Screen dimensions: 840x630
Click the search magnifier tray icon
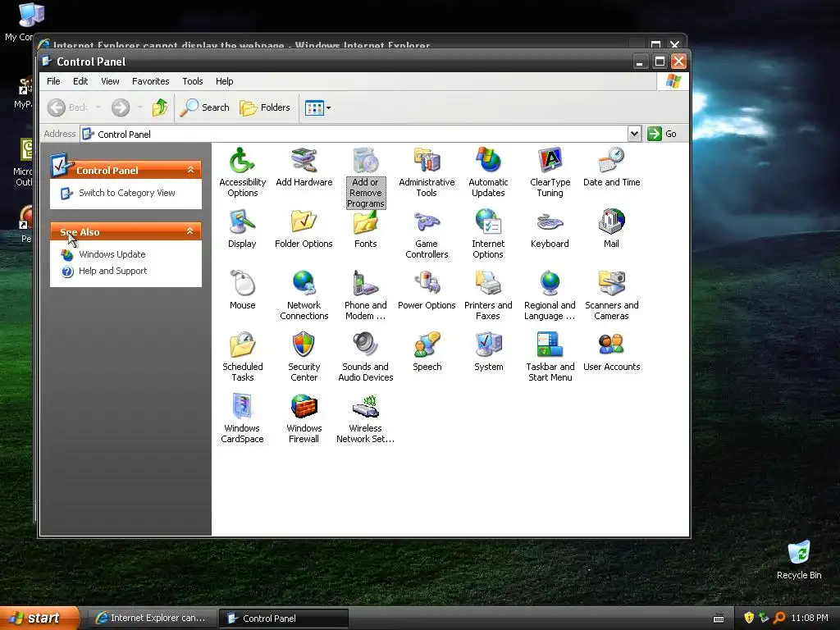coord(779,618)
